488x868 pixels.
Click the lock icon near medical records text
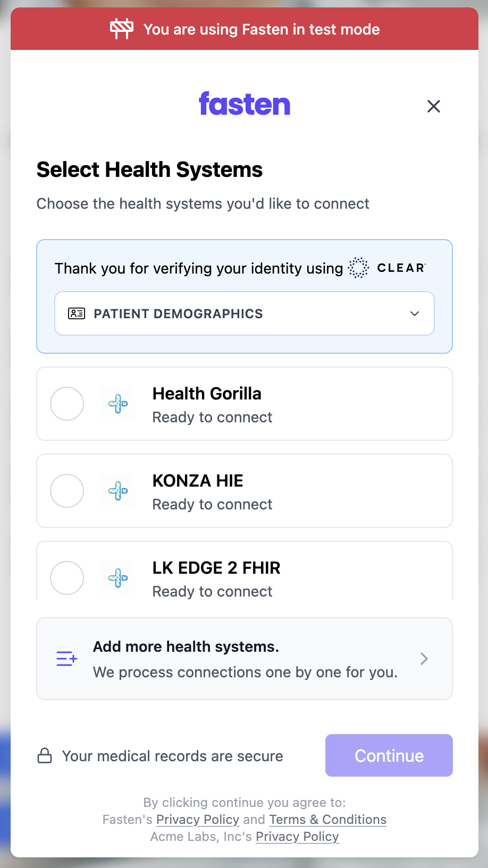click(45, 756)
